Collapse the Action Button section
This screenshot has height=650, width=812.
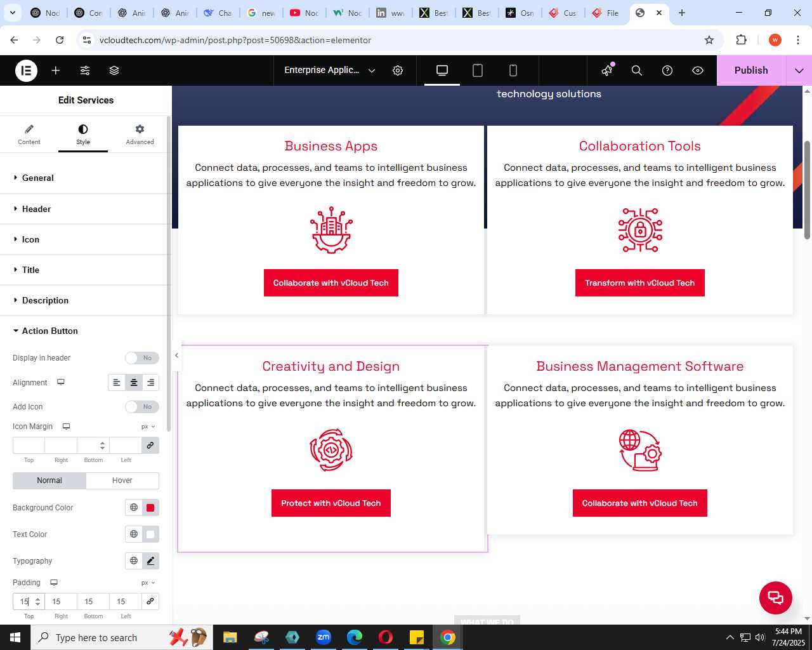86,331
